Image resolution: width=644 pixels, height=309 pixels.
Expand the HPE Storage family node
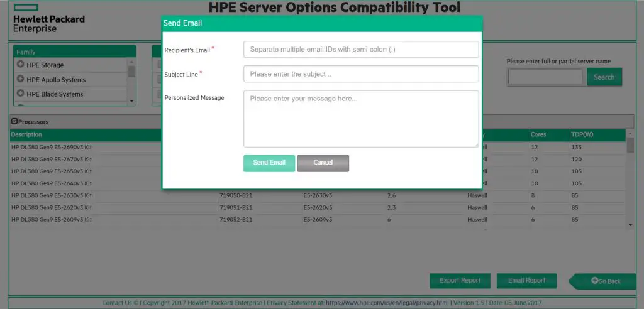click(x=20, y=64)
